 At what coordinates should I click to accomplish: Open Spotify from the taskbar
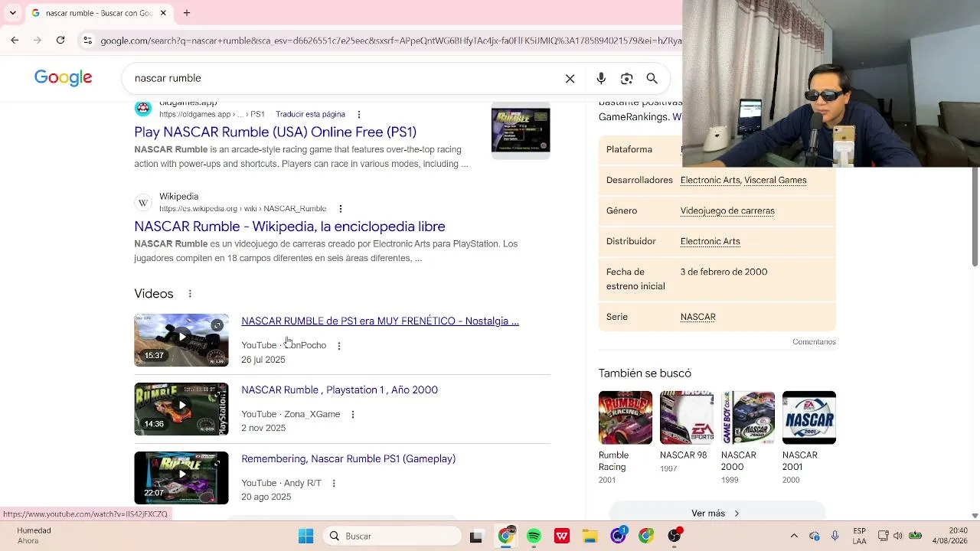pos(534,536)
